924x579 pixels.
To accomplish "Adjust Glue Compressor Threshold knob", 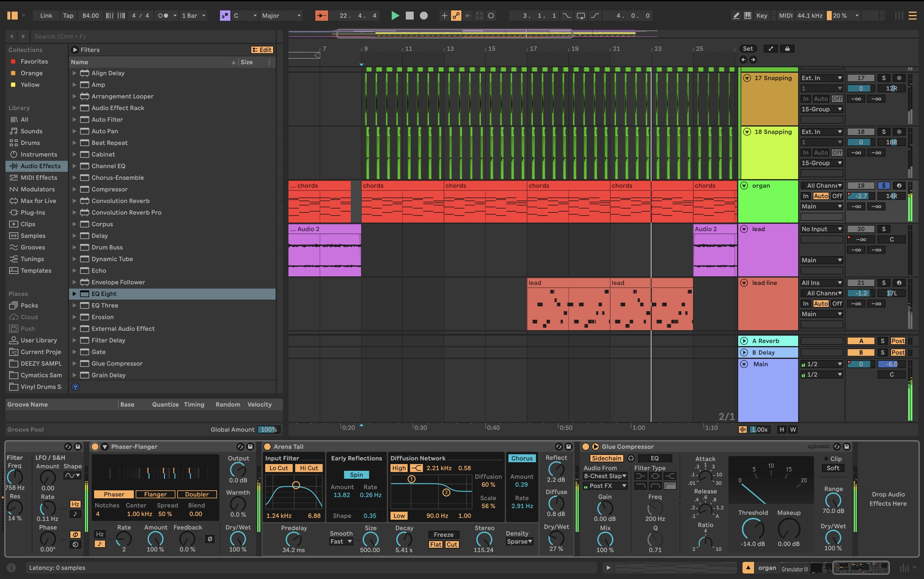I will [x=753, y=529].
